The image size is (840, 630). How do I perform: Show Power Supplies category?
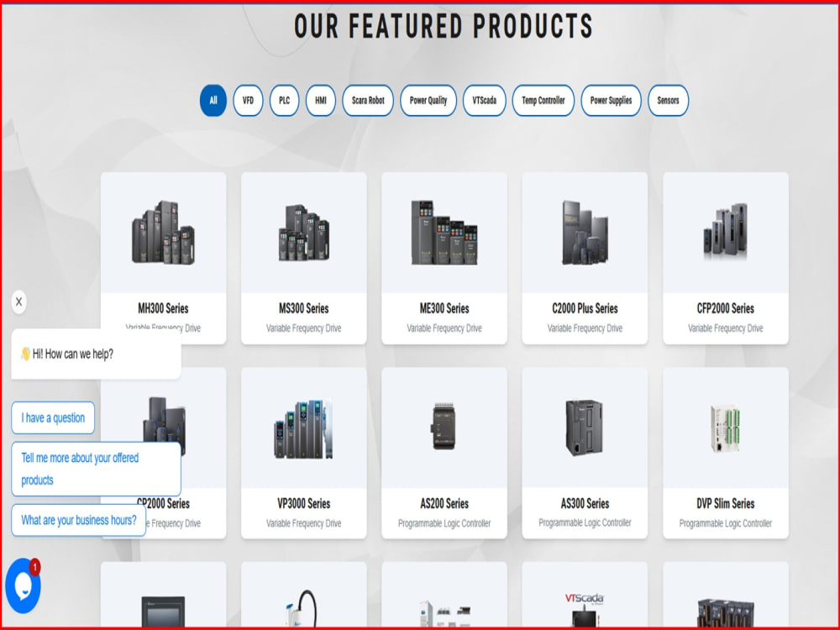611,100
